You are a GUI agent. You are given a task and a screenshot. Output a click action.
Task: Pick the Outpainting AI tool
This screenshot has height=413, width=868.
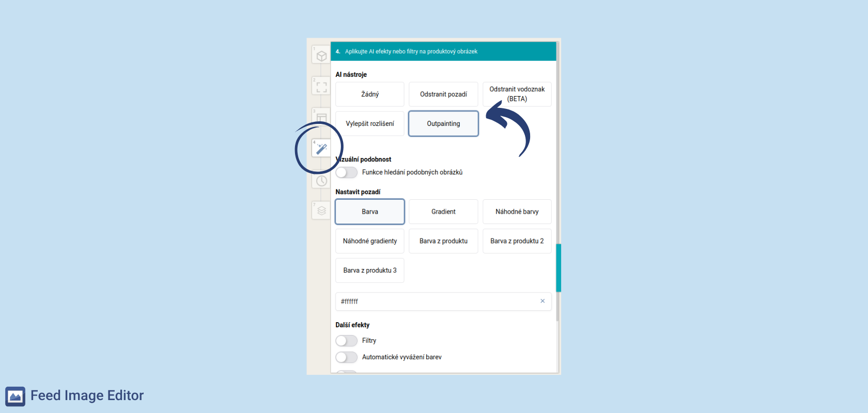click(443, 124)
